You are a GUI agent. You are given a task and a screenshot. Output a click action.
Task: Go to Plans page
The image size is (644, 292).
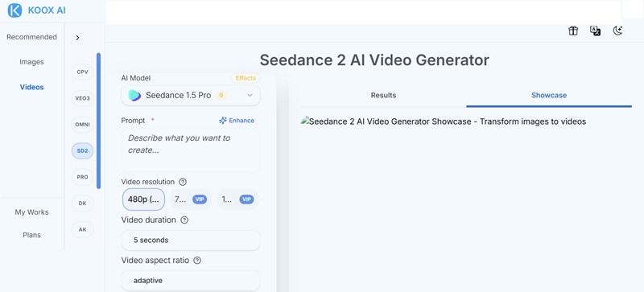tap(31, 236)
